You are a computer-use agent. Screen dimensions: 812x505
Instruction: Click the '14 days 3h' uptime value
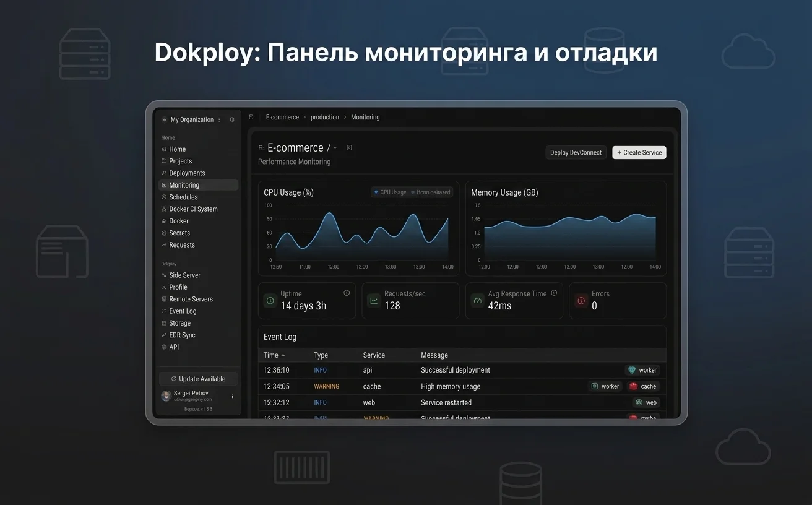click(303, 306)
